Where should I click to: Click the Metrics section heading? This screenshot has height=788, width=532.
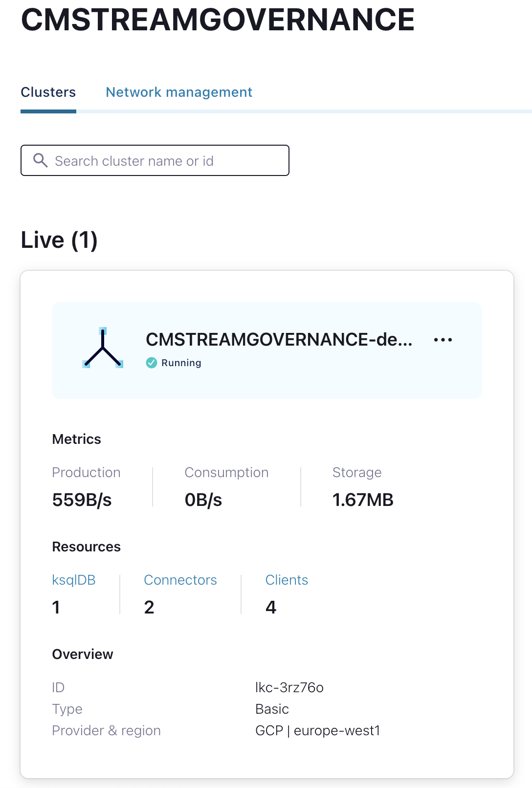(77, 439)
